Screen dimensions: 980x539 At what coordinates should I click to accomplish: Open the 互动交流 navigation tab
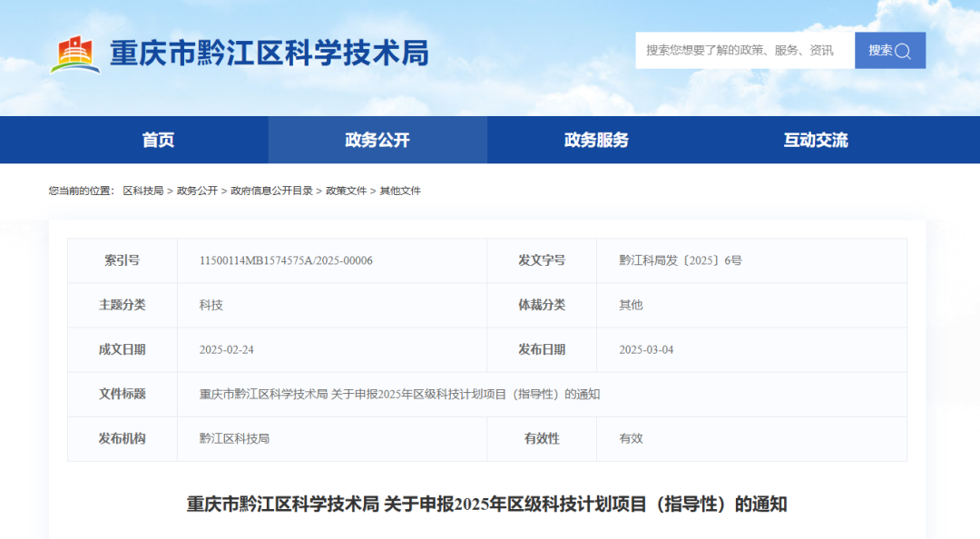[817, 140]
